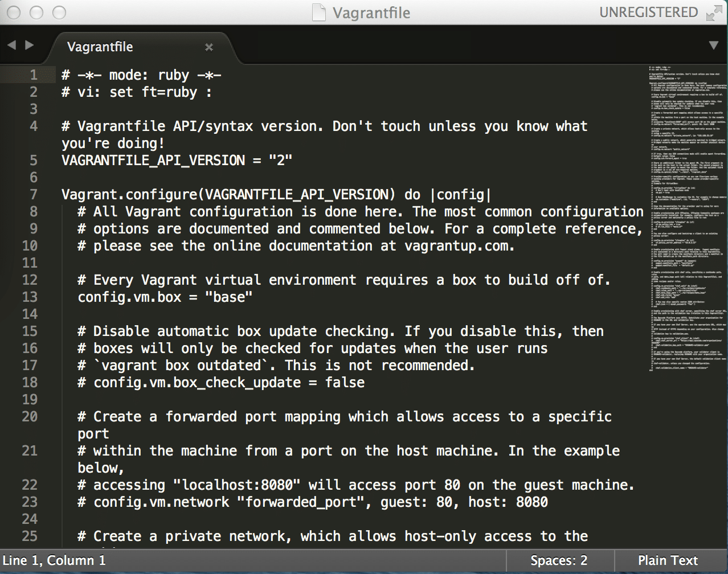Place cursor on config.vm.box = "base" line
The image size is (728, 574).
(x=165, y=297)
